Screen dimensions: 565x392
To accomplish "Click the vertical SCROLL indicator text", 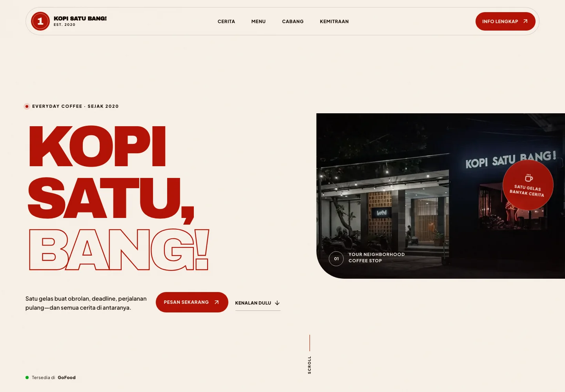I will 310,365.
